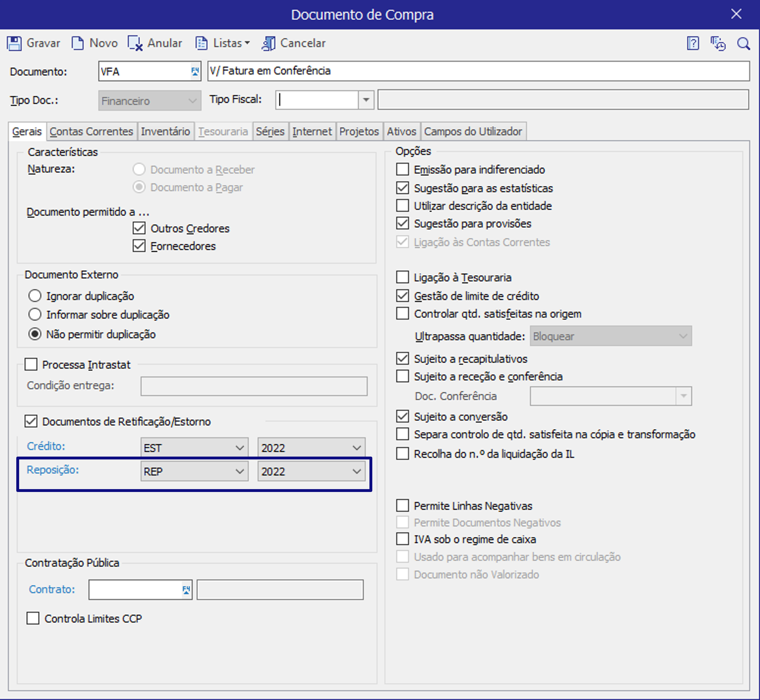This screenshot has height=700, width=760.
Task: Click the Anular icon in toolbar
Action: 135,43
